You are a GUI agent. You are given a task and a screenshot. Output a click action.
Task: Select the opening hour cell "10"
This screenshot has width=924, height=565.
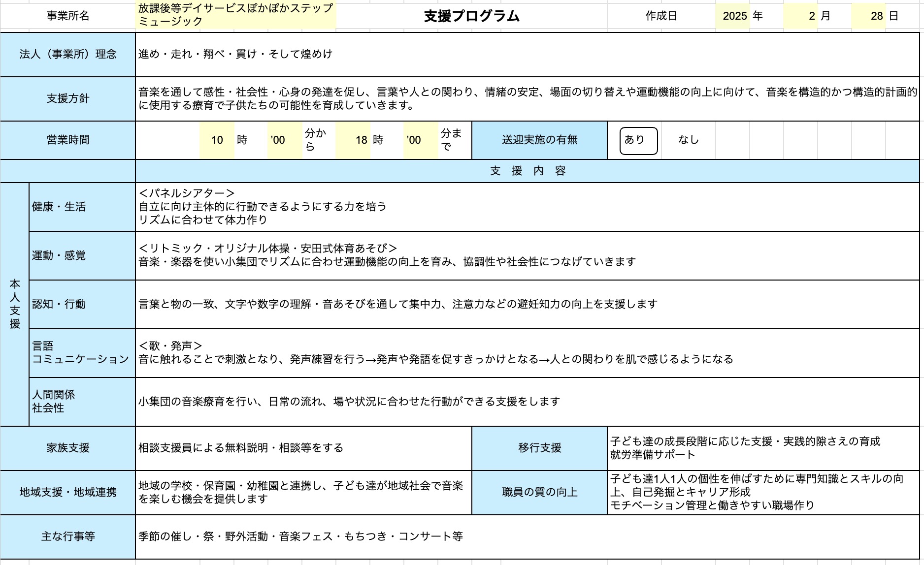217,140
